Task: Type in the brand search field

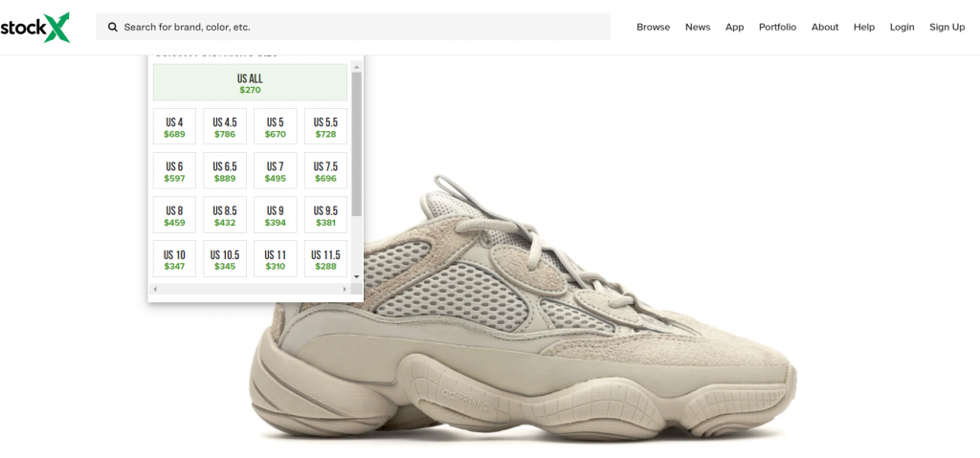Action: (364, 27)
